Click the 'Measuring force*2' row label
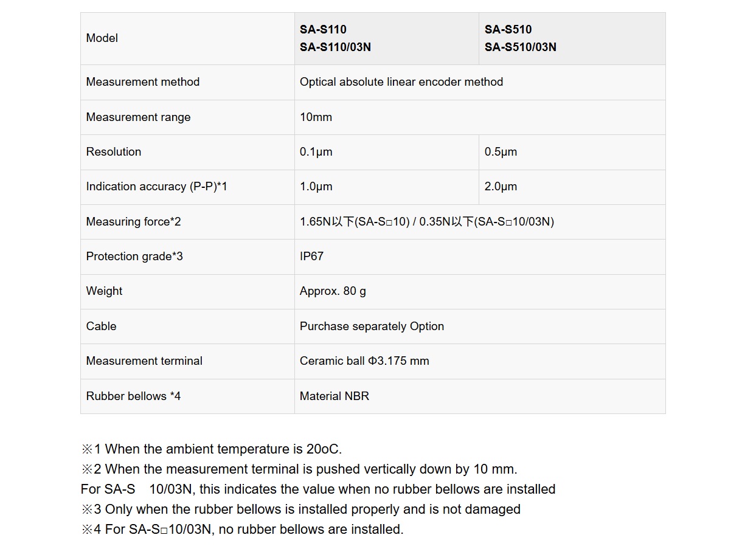The height and width of the screenshot is (549, 756). pos(133,222)
